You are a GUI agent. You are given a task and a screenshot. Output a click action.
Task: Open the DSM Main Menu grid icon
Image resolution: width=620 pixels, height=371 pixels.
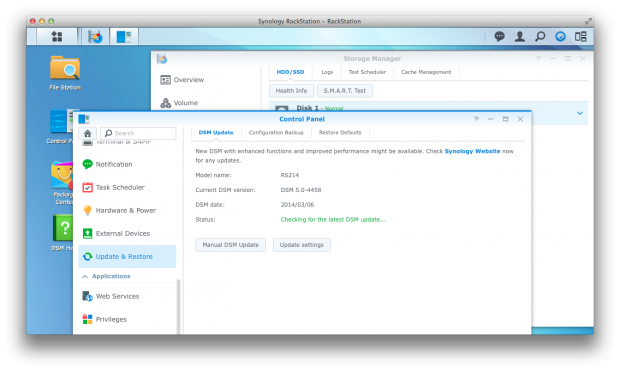click(x=57, y=37)
